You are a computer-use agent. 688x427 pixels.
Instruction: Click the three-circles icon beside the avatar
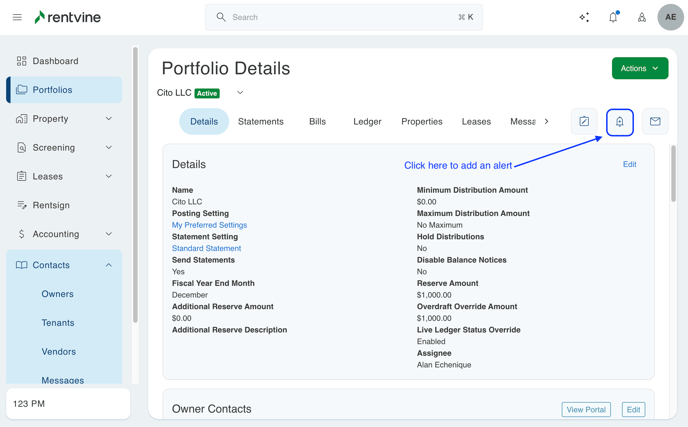pos(642,17)
